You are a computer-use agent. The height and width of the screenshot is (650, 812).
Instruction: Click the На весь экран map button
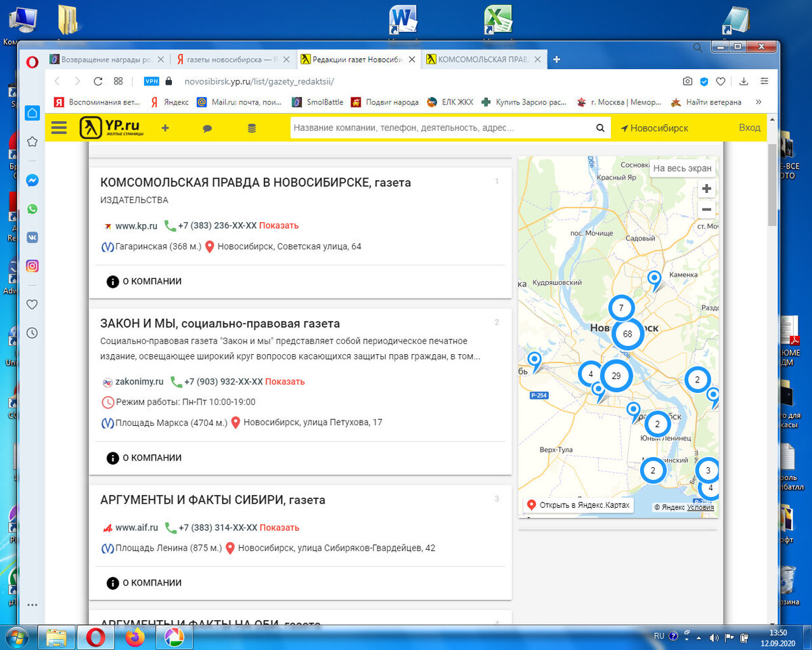point(681,169)
